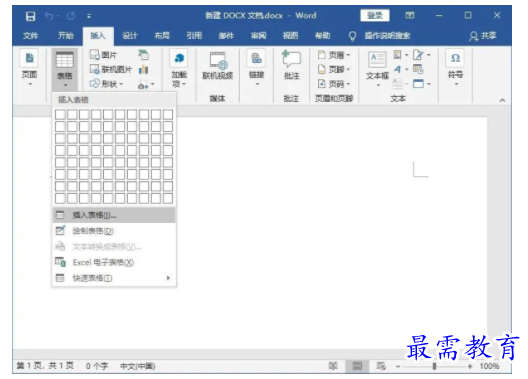Open Quick Parts icon in 文本 group
Viewport: 528px width, 379px height.
pyautogui.click(x=401, y=55)
